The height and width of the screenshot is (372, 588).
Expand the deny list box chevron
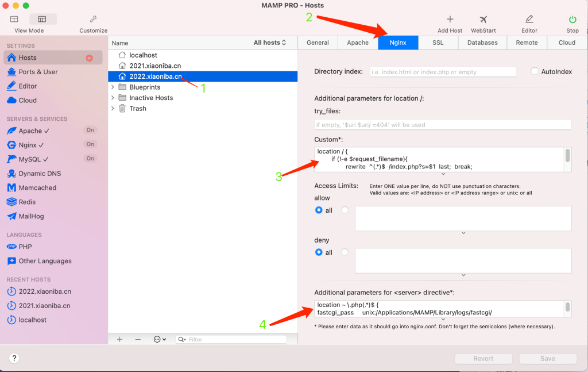coord(463,275)
